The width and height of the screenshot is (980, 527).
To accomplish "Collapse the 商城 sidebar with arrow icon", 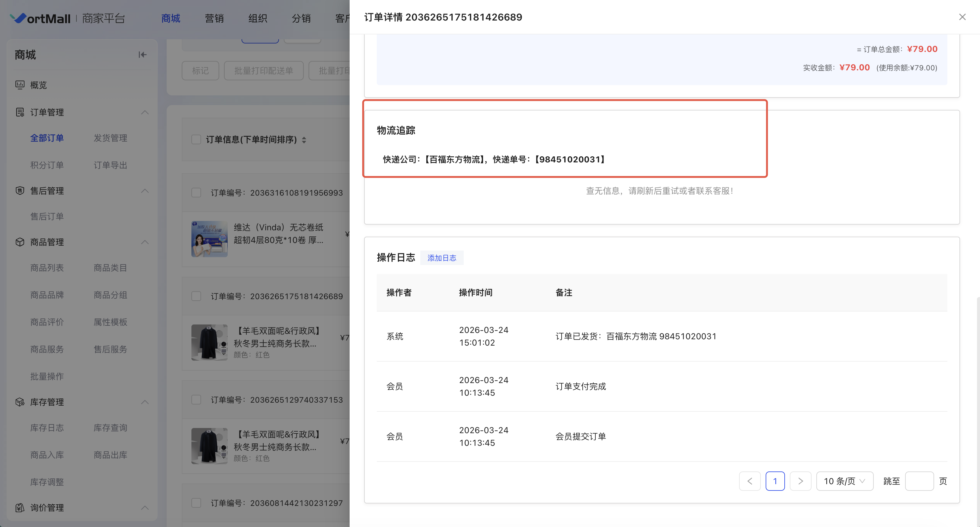I will 142,55.
